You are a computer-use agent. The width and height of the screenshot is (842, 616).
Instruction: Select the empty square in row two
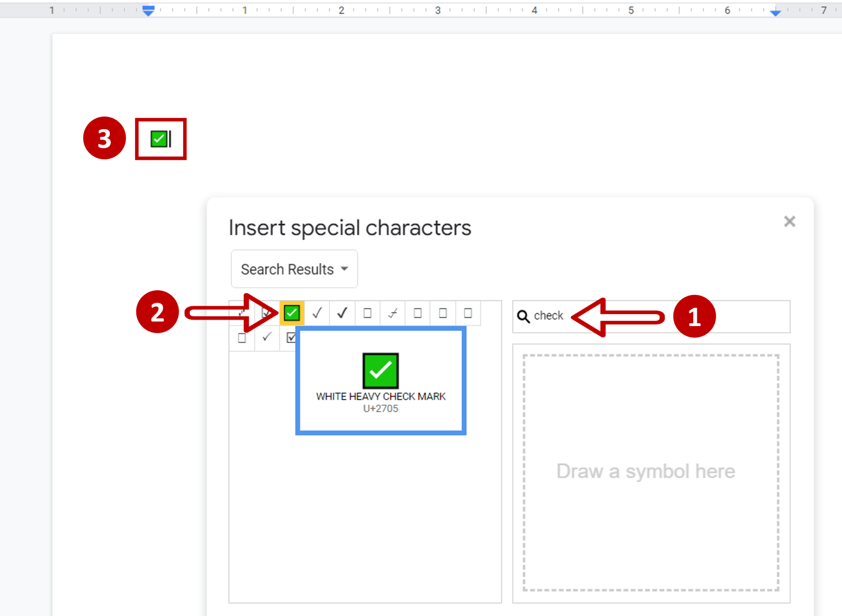click(241, 337)
